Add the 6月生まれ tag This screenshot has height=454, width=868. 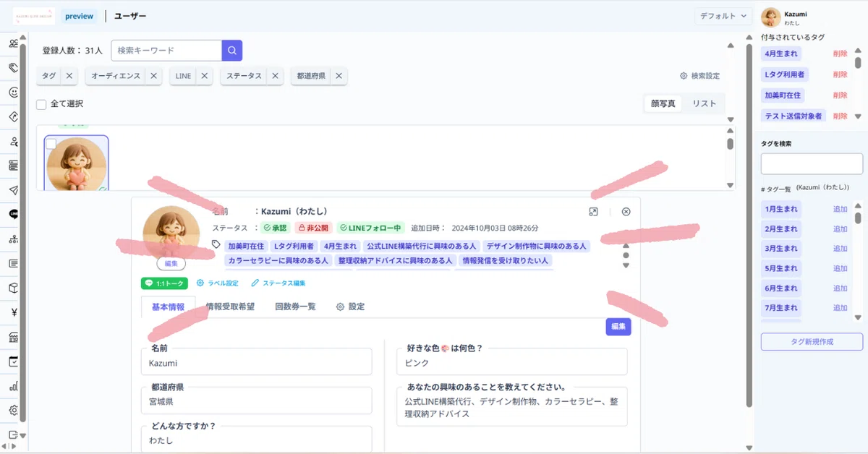[x=840, y=288]
